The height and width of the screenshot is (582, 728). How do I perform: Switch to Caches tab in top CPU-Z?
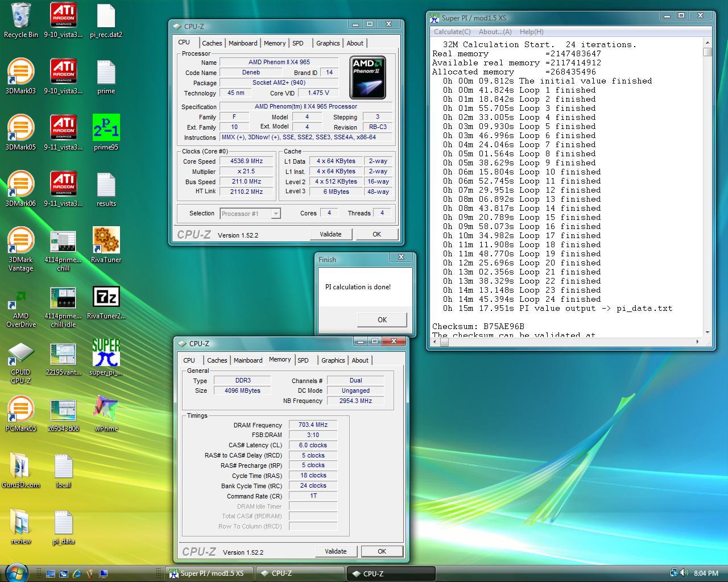(x=212, y=43)
